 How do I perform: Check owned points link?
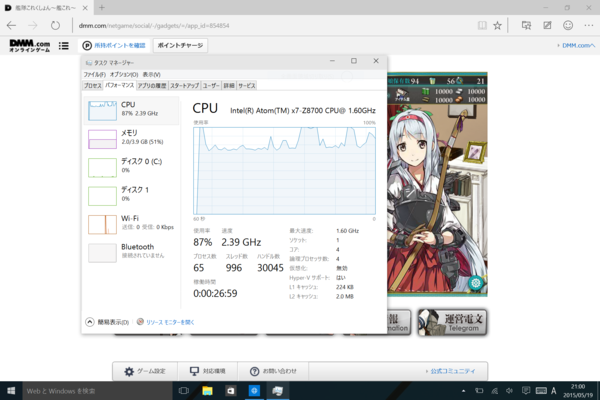[x=114, y=46]
